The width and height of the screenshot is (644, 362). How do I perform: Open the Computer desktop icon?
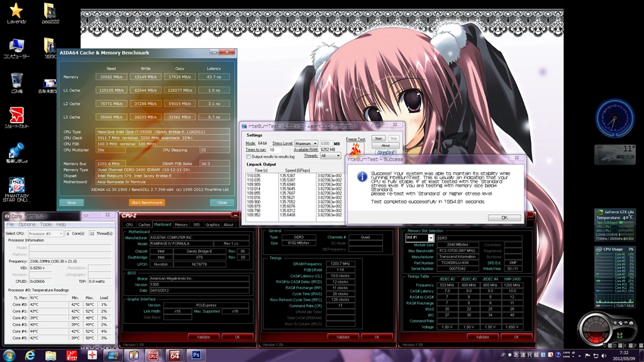click(x=16, y=48)
